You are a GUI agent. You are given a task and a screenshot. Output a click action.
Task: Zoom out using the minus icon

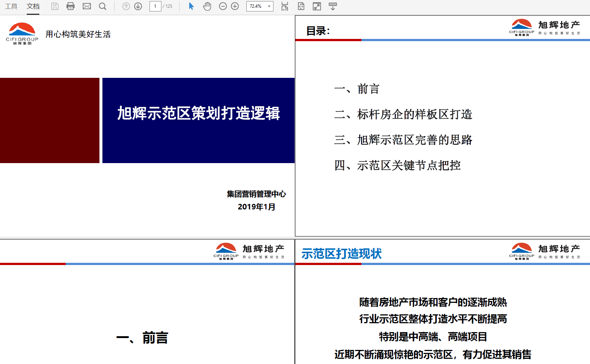click(223, 6)
